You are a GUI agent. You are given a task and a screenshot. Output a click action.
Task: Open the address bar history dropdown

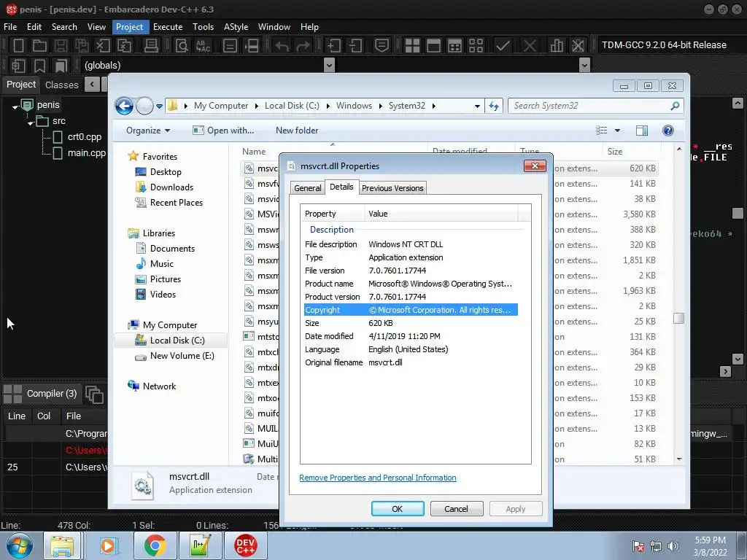477,106
